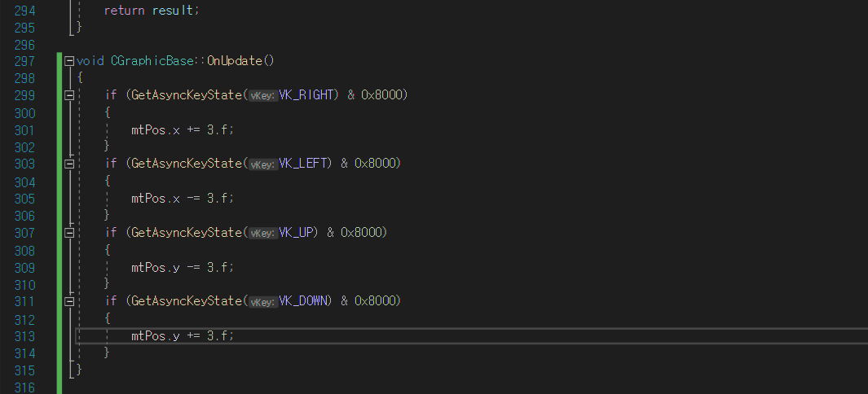Click line number 297 in the gutter
Screen dimensions: 868x394
24,61
